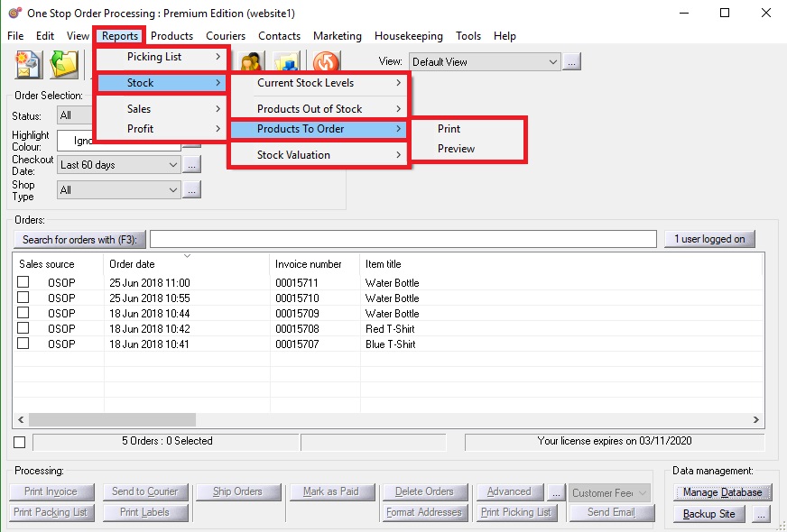Open the Products menu
Image resolution: width=787 pixels, height=532 pixels.
[171, 36]
